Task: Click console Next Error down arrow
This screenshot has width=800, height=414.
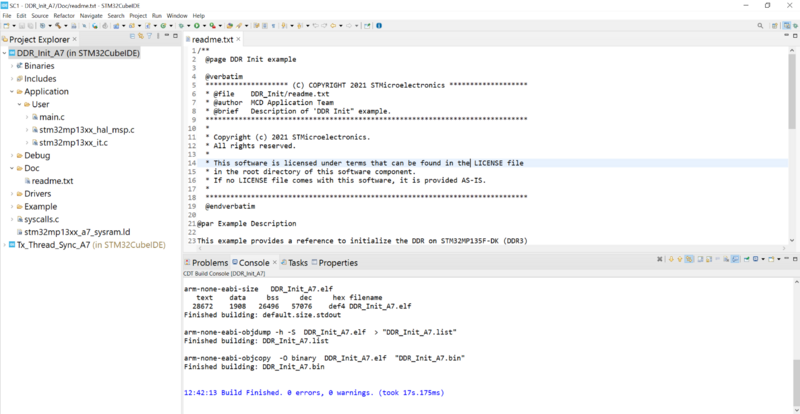Action: [x=671, y=259]
